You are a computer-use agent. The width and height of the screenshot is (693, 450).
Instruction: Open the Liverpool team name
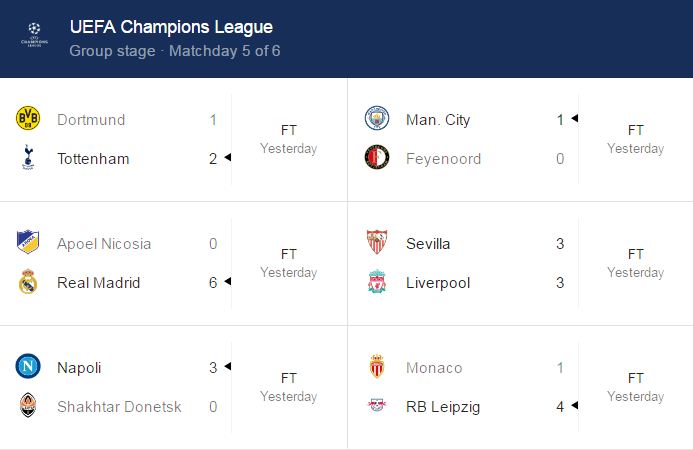438,283
